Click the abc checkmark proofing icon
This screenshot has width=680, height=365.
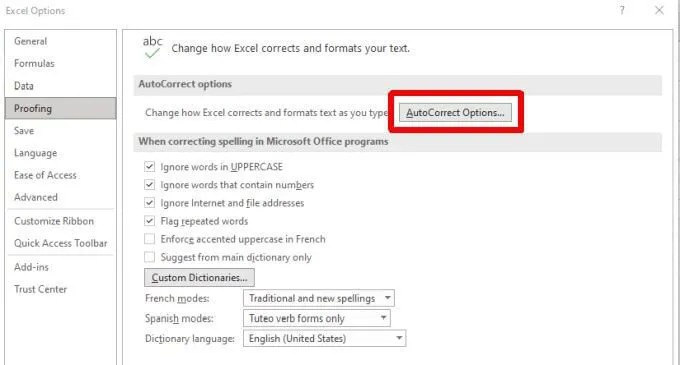pos(152,47)
